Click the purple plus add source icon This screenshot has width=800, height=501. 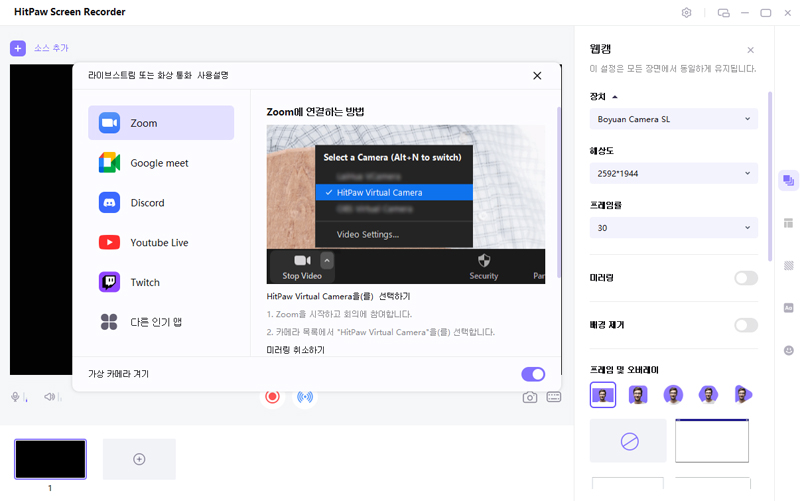(x=18, y=48)
